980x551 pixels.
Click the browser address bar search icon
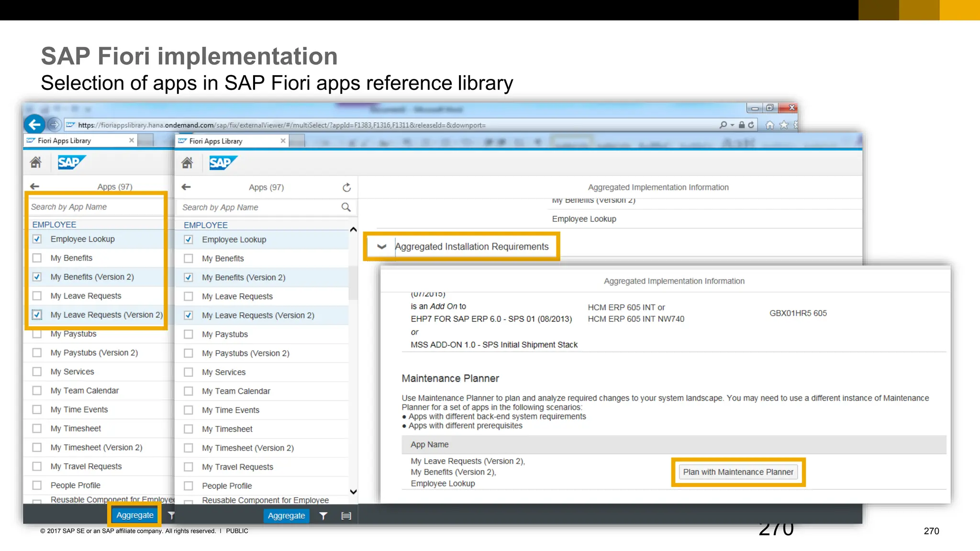[x=723, y=125]
